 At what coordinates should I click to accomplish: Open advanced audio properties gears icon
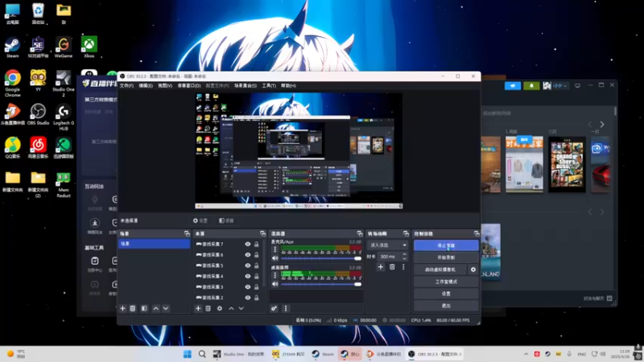pyautogui.click(x=274, y=308)
